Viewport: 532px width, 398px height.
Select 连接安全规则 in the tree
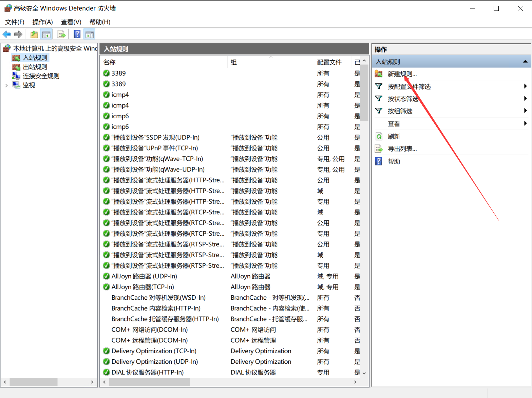(x=41, y=76)
